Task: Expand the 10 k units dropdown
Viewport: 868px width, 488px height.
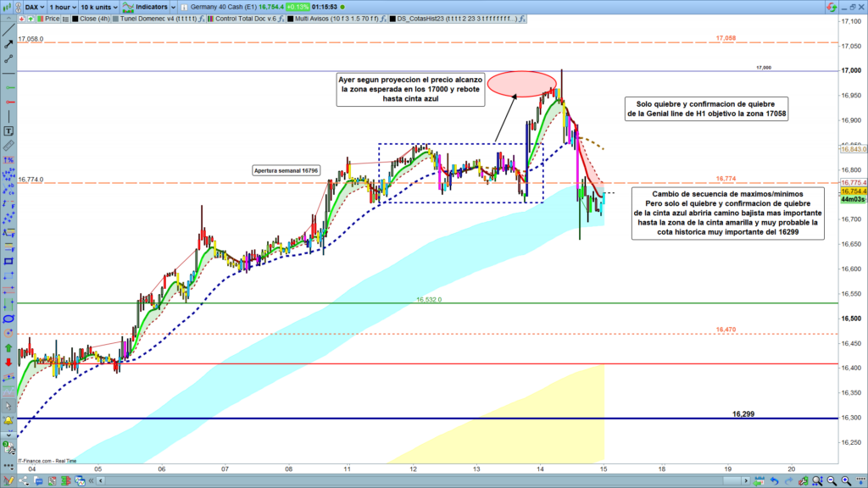Action: [x=99, y=6]
